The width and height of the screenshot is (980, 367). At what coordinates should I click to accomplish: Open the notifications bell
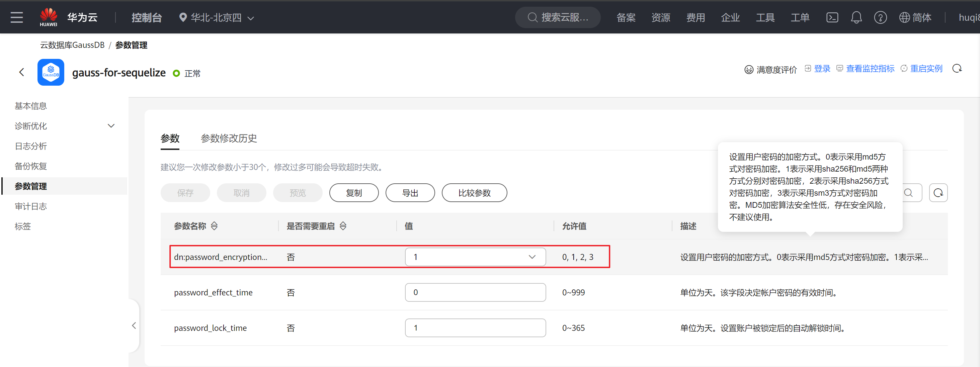pos(856,17)
